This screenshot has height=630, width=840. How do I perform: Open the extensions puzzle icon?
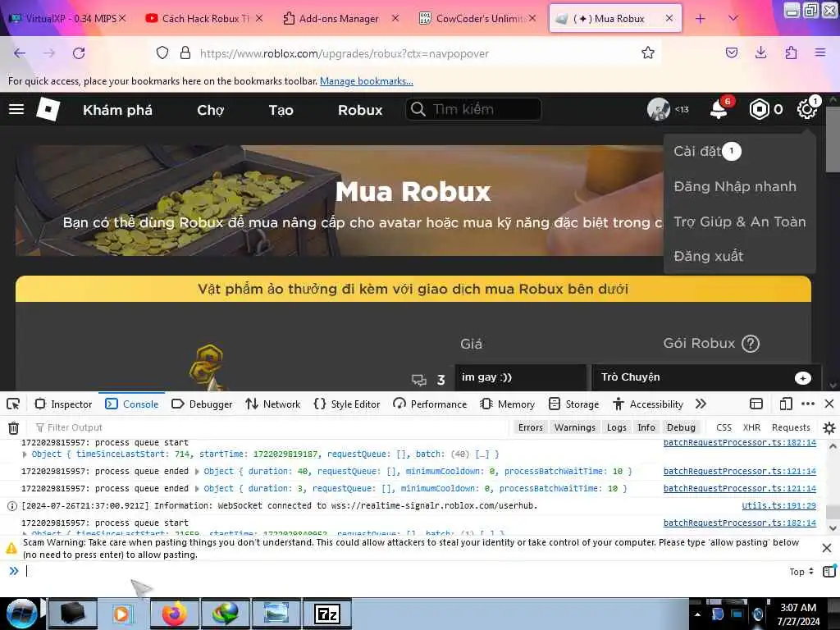tap(792, 52)
